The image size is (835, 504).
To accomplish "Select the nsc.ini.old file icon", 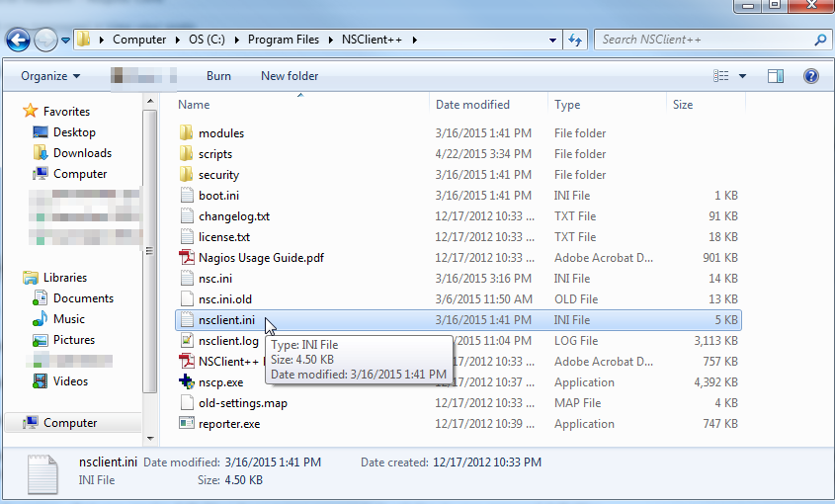I will pyautogui.click(x=187, y=298).
